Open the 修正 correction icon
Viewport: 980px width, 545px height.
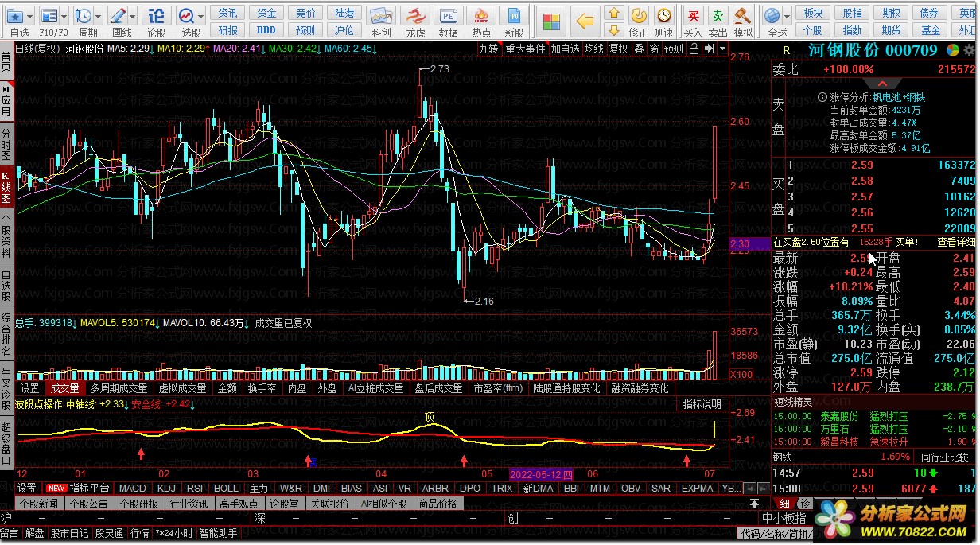click(x=639, y=15)
